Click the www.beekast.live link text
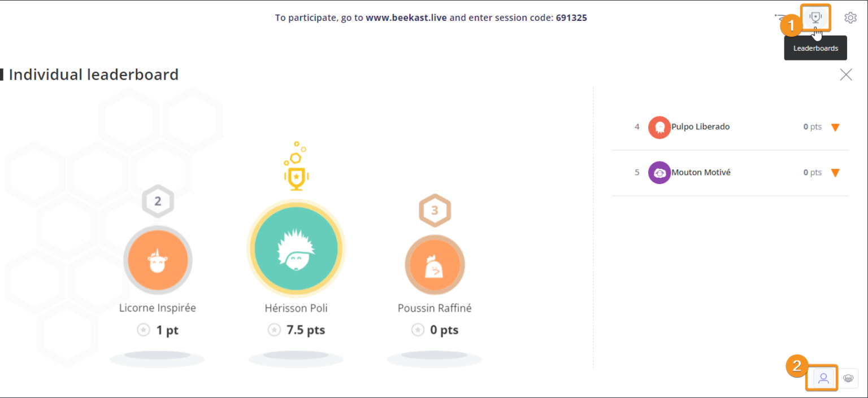Image resolution: width=868 pixels, height=398 pixels. [x=406, y=18]
